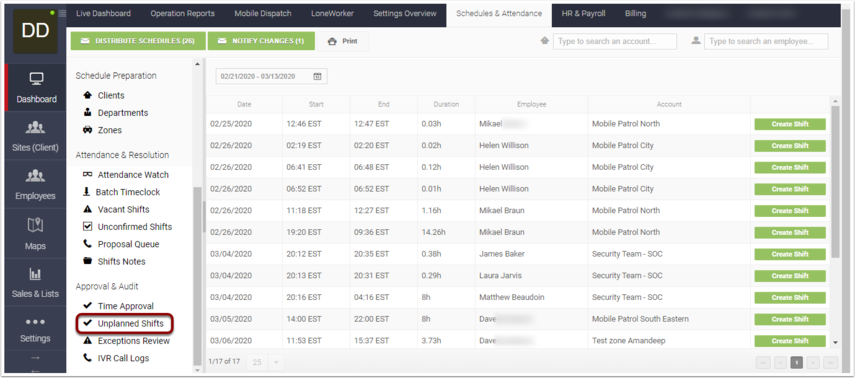Screen dimensions: 855x378
Task: Switch to the HR & Payroll tab
Action: tap(583, 14)
